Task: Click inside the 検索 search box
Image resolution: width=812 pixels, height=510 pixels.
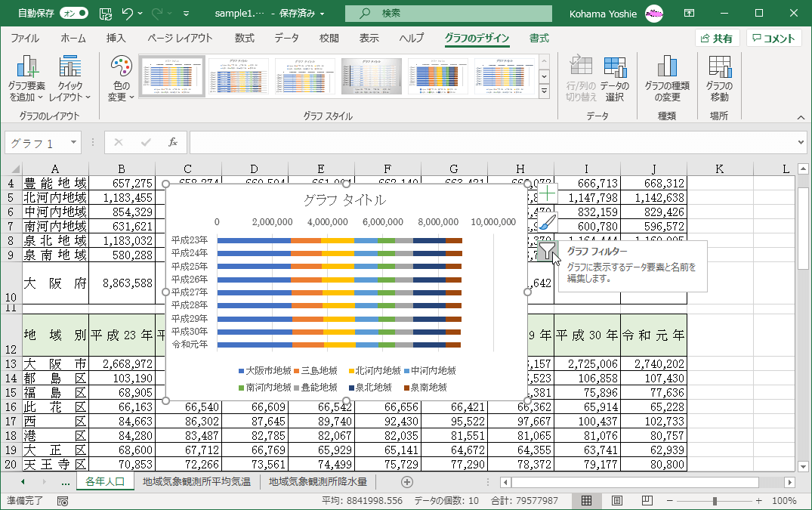Action: pyautogui.click(x=448, y=13)
